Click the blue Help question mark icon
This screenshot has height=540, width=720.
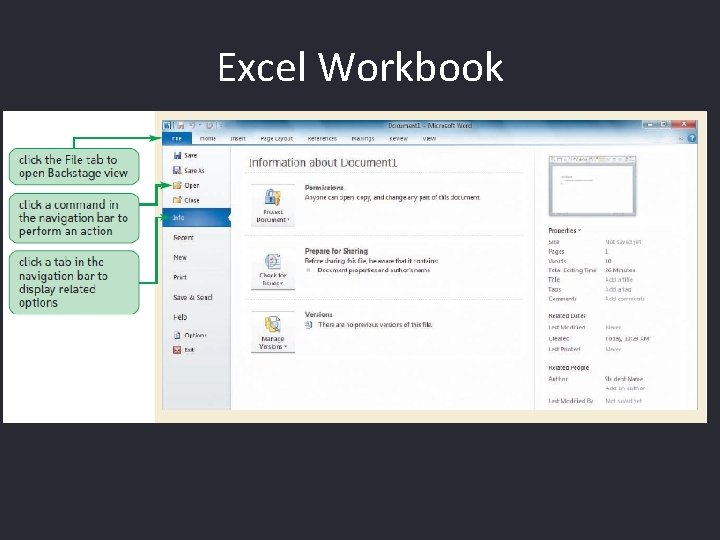[692, 138]
